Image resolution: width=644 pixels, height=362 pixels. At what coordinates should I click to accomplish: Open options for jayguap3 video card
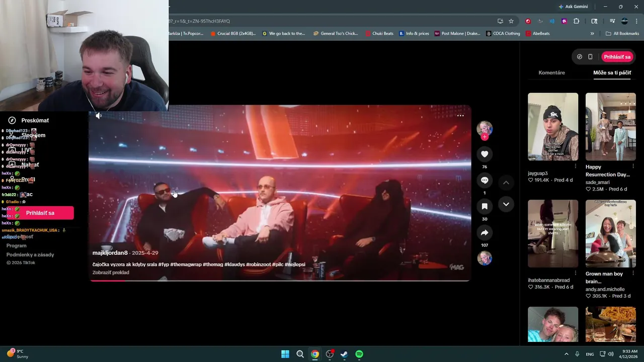[576, 166]
